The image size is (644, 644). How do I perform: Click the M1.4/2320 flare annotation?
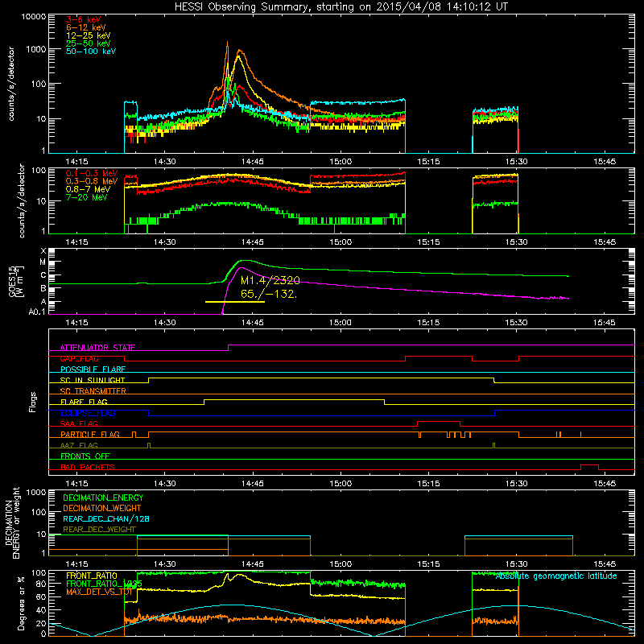coord(270,280)
